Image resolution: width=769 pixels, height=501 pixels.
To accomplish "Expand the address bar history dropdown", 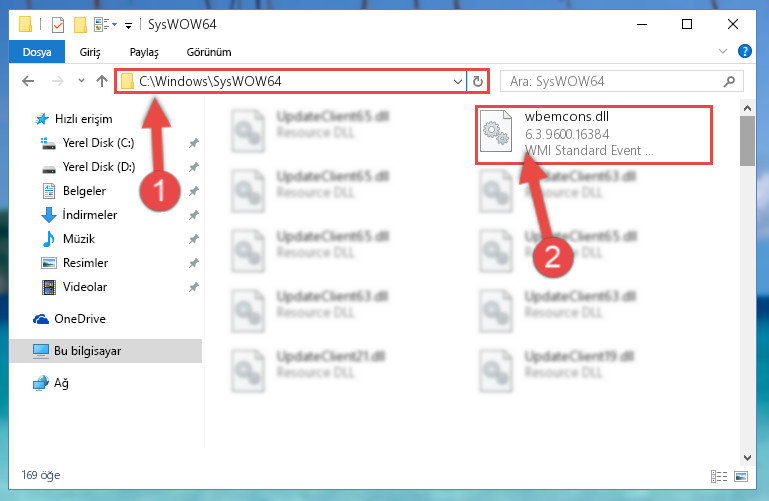I will (457, 81).
